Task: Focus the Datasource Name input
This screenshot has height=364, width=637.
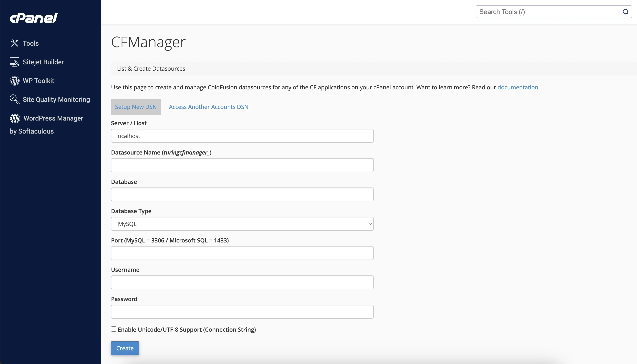Action: (242, 165)
